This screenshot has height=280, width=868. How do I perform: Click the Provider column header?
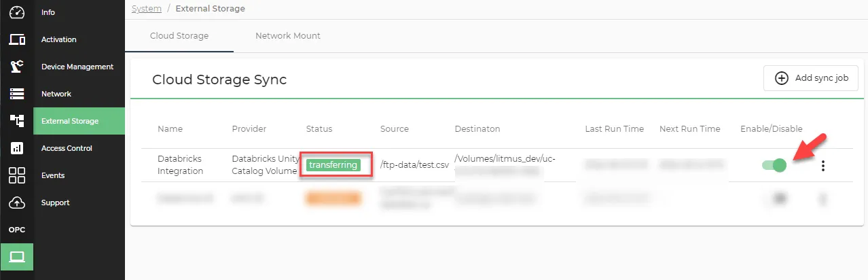[249, 129]
